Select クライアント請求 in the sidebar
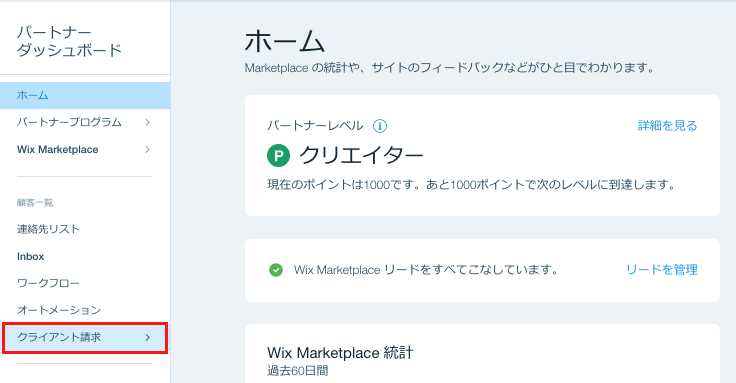Viewport: 736px width, 383px height. tap(85, 337)
